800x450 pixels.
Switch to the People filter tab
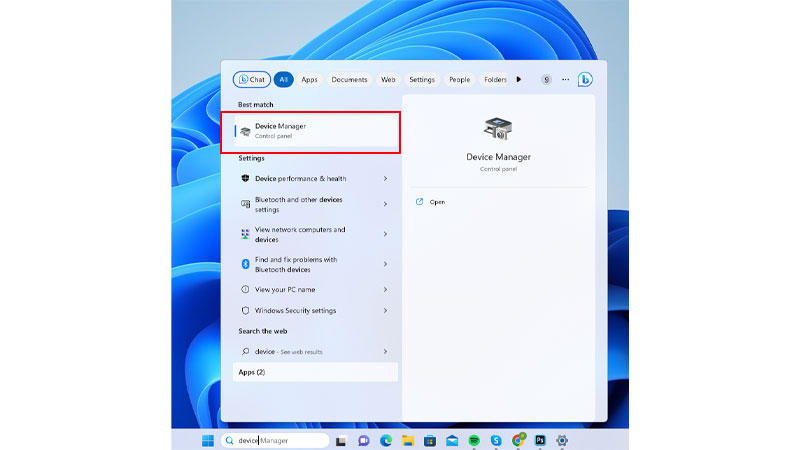point(459,80)
